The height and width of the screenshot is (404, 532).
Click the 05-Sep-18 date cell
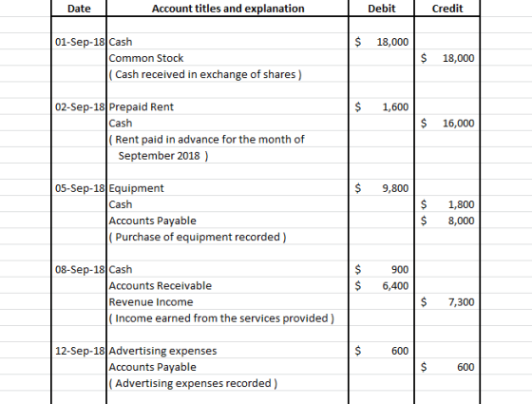pos(79,188)
